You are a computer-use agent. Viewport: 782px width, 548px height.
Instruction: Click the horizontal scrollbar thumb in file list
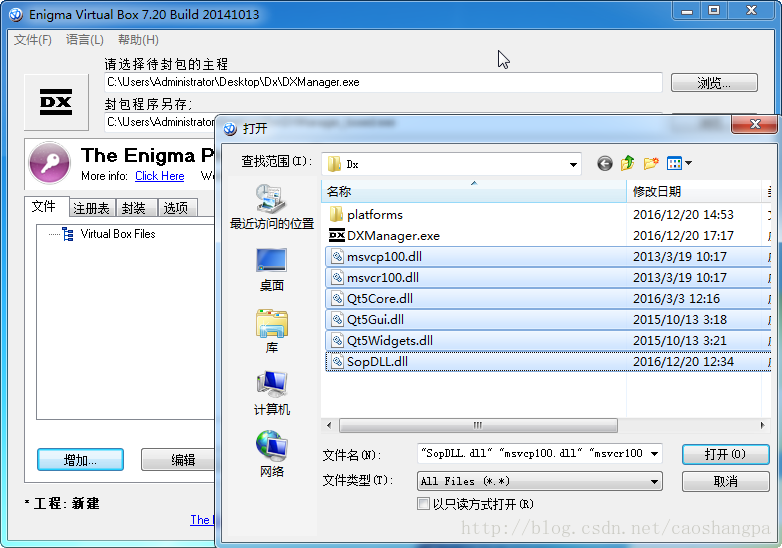(478, 425)
